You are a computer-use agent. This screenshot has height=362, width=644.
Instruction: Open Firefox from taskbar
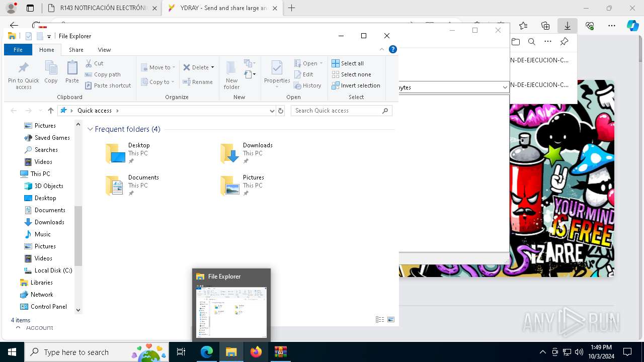pos(256,352)
